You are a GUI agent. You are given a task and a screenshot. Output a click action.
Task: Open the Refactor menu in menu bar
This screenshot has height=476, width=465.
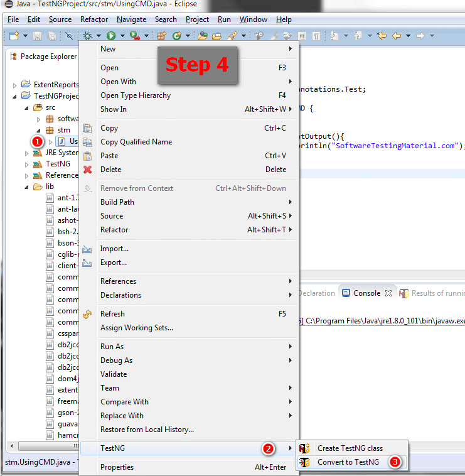coord(94,19)
